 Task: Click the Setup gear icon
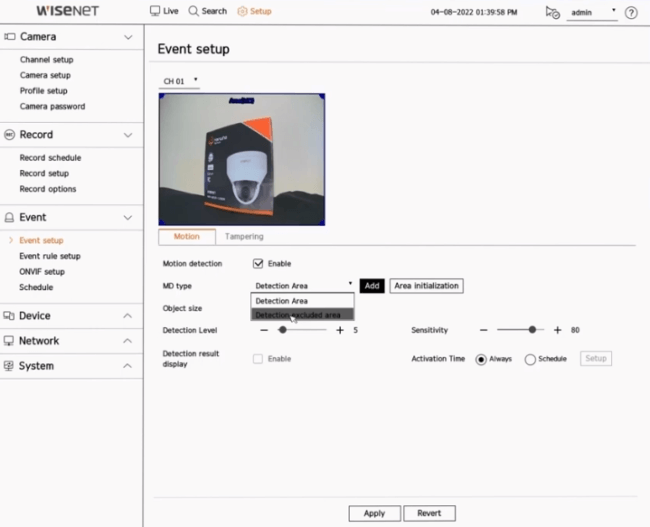point(242,11)
